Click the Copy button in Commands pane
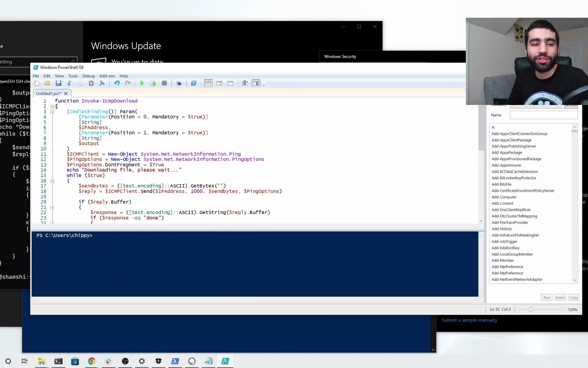The width and height of the screenshot is (588, 368). click(573, 297)
